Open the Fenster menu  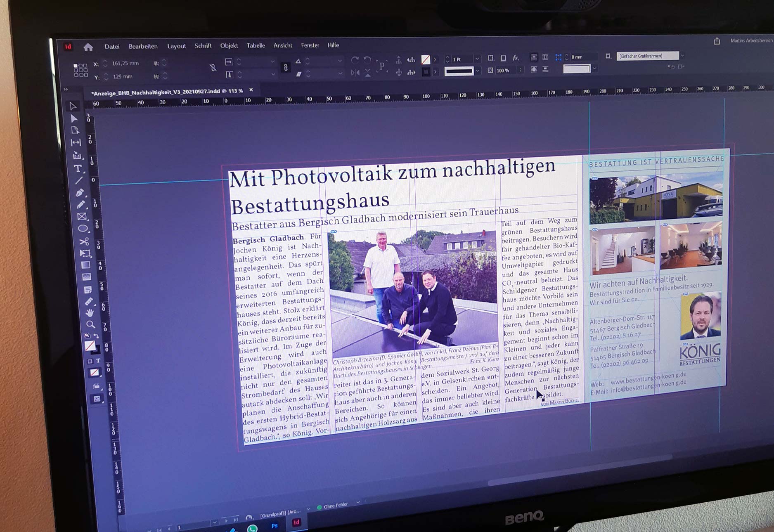coord(310,45)
